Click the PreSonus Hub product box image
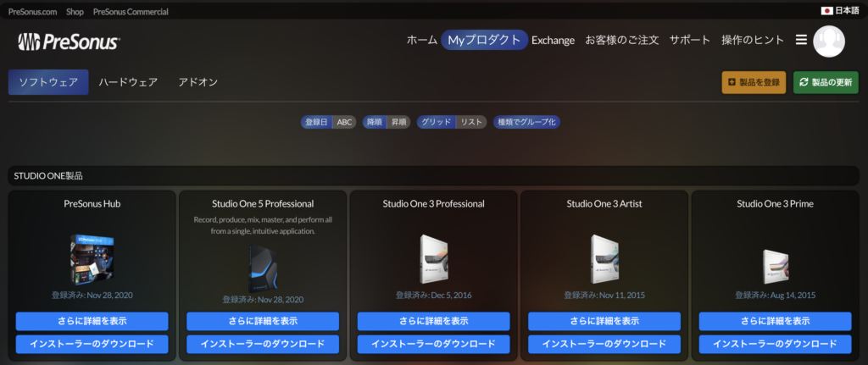Viewport: 868px width, 365px height. pyautogui.click(x=92, y=259)
